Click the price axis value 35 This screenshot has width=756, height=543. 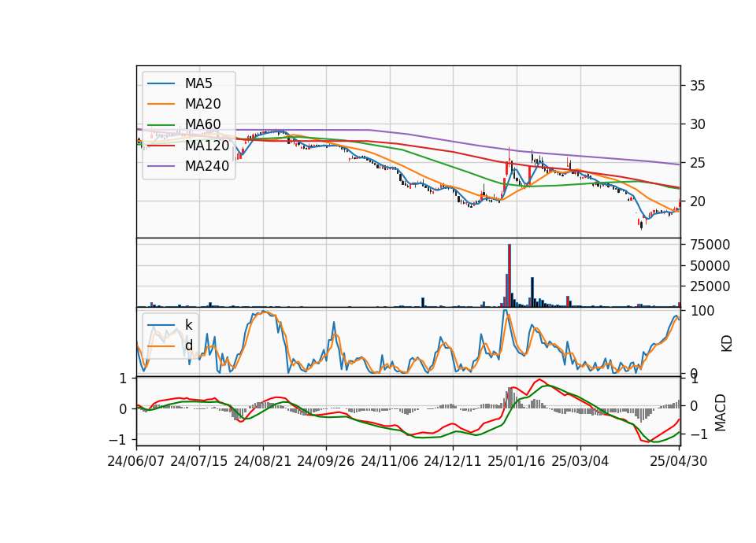(697, 87)
